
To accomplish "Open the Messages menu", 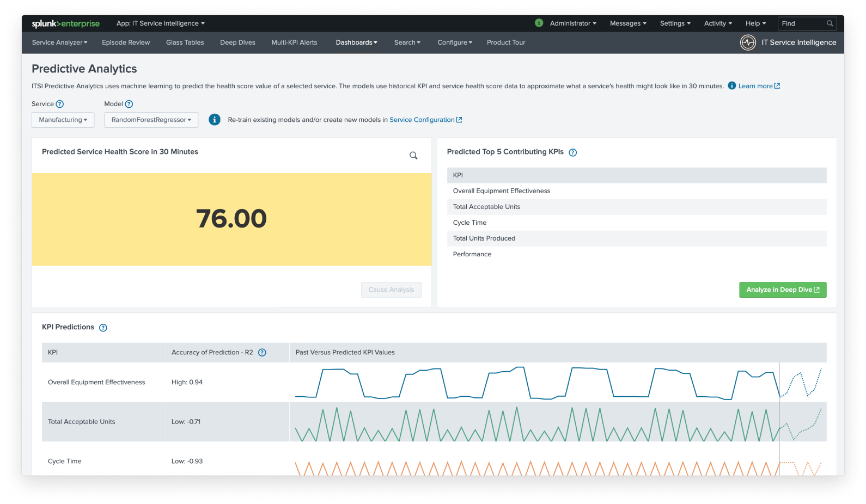I will (628, 23).
